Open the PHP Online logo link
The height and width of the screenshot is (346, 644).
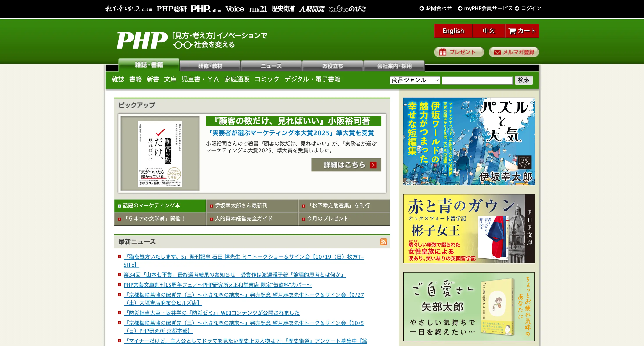pos(206,9)
